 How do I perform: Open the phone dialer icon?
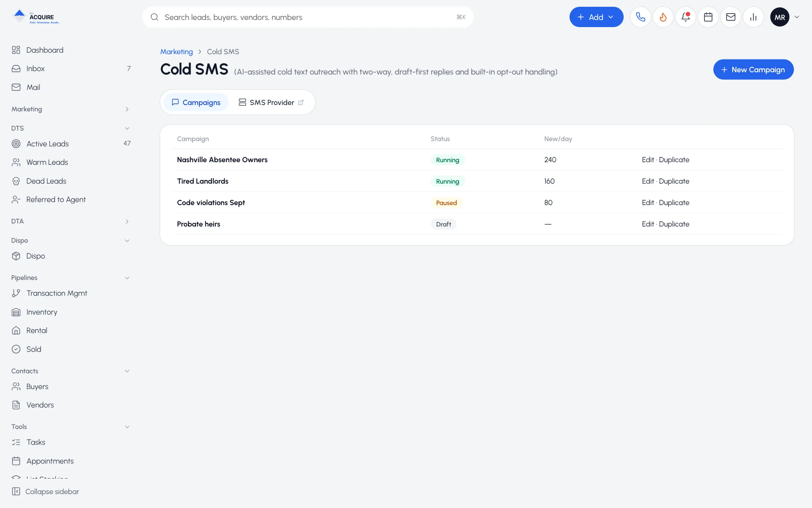641,17
